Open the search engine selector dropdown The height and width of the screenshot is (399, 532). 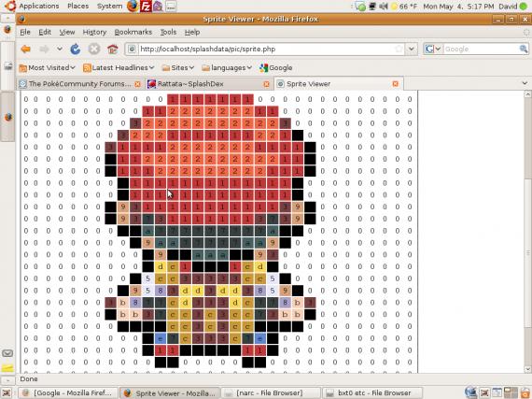[433, 50]
